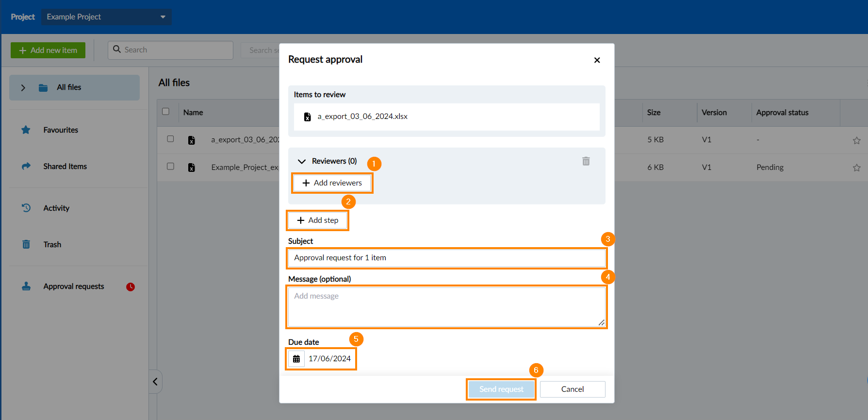
Task: Toggle the select-all checkbox in table header
Action: pos(165,111)
